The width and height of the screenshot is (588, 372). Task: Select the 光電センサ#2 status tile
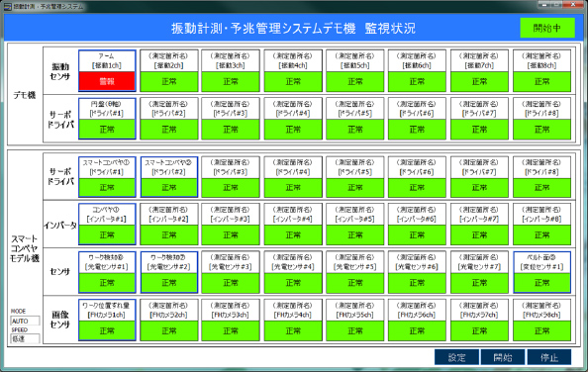169,272
